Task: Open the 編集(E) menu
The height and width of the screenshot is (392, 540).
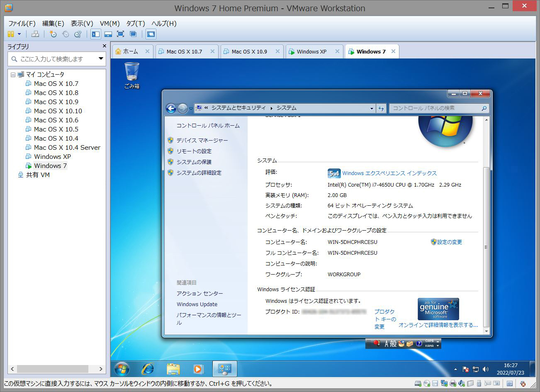Action: click(53, 23)
